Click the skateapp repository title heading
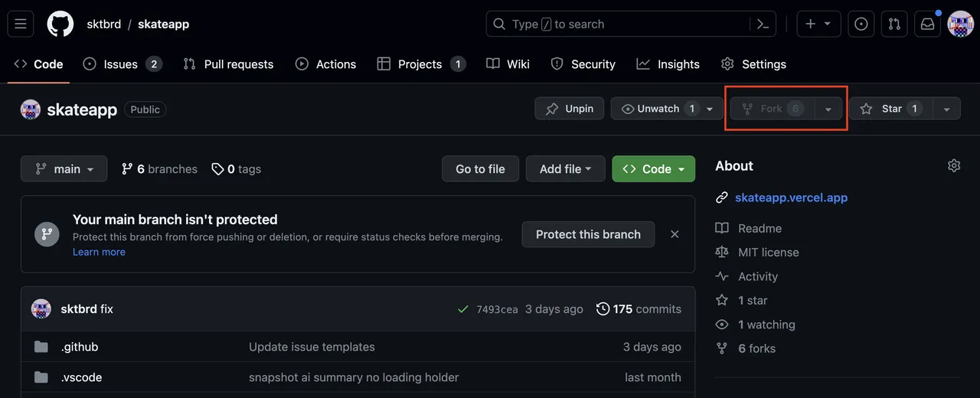This screenshot has width=980, height=398. tap(82, 109)
